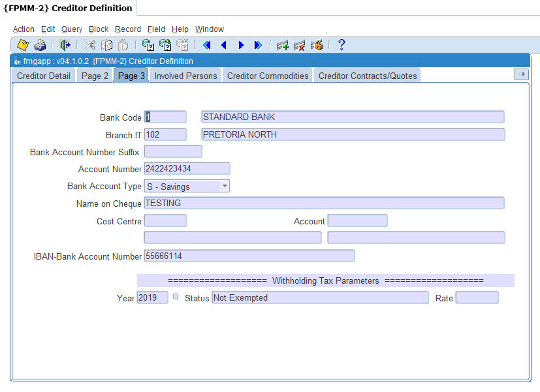Open the Record menu
The height and width of the screenshot is (392, 540).
tap(128, 29)
